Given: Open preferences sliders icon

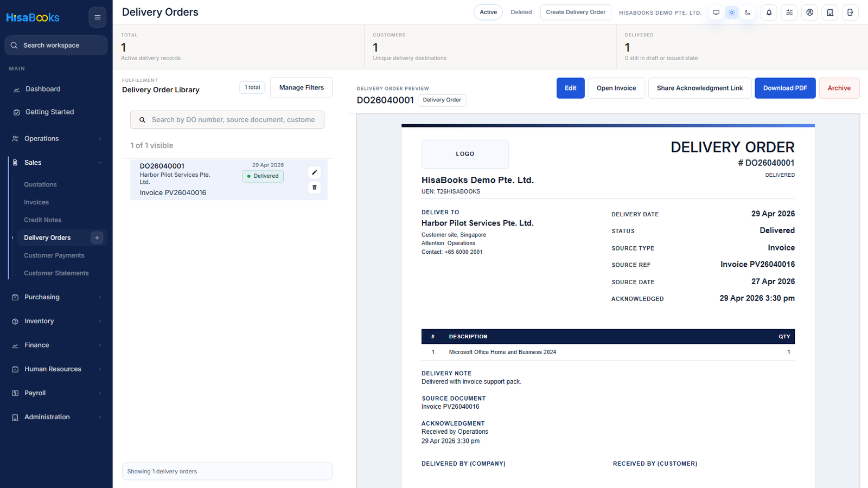Looking at the screenshot, I should pos(789,12).
